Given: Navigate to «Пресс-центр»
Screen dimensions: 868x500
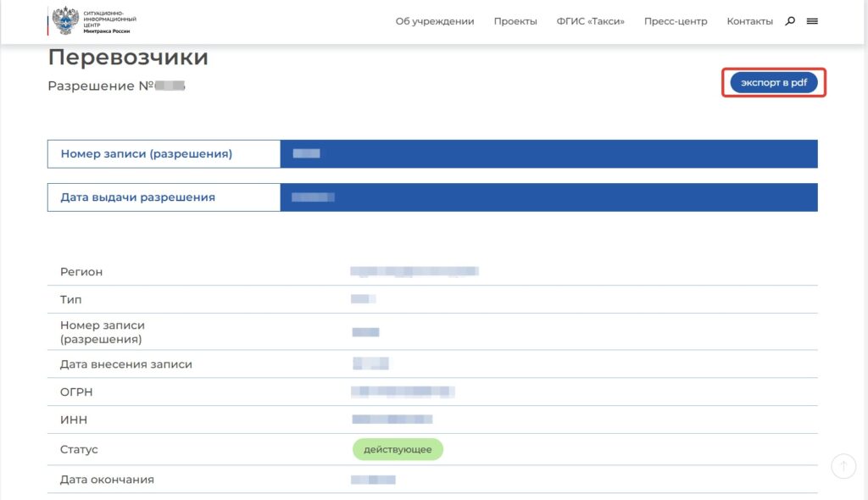Looking at the screenshot, I should (x=676, y=21).
